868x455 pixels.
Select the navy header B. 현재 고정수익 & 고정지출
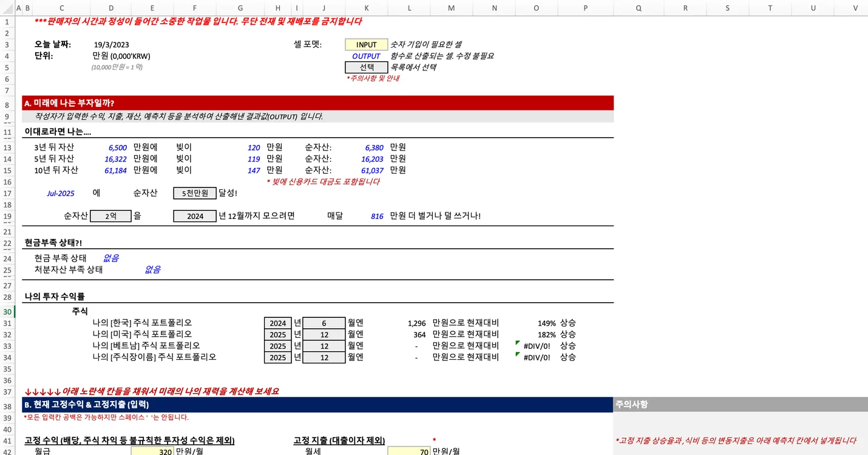pos(317,405)
